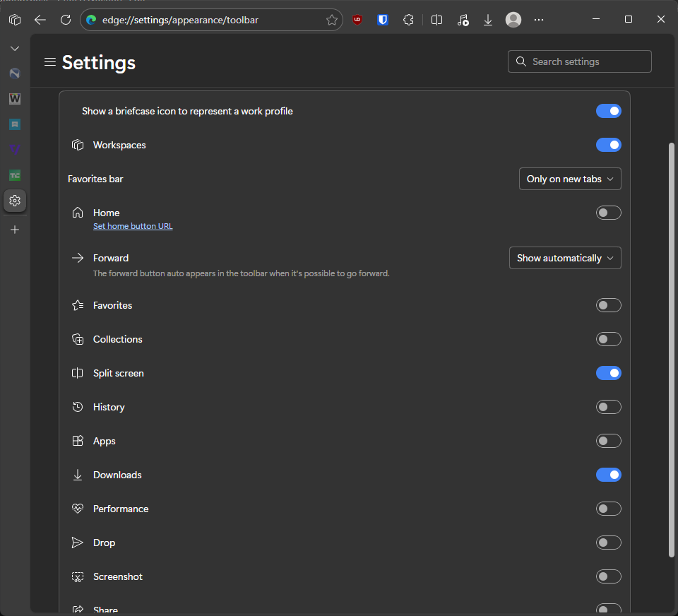Disable the Downloads button toggle
678x616 pixels.
[608, 475]
